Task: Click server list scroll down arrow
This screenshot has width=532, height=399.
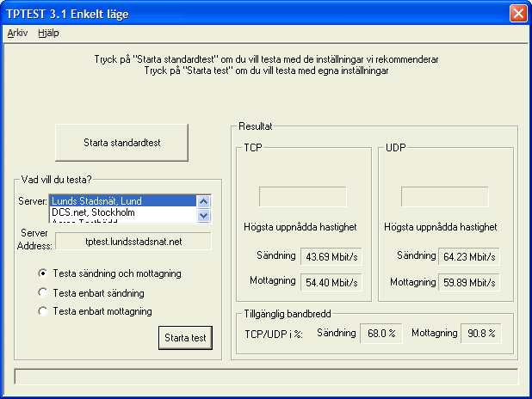Action: (203, 215)
